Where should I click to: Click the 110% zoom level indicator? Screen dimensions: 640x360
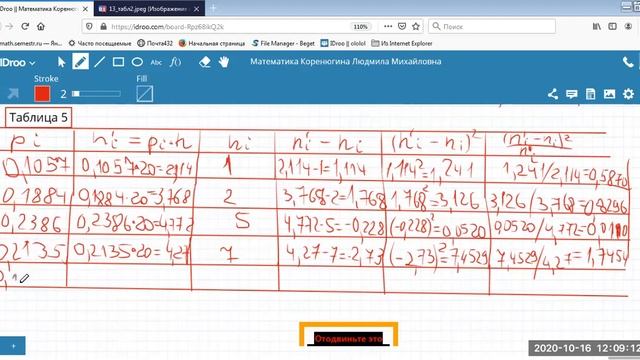[x=360, y=27]
